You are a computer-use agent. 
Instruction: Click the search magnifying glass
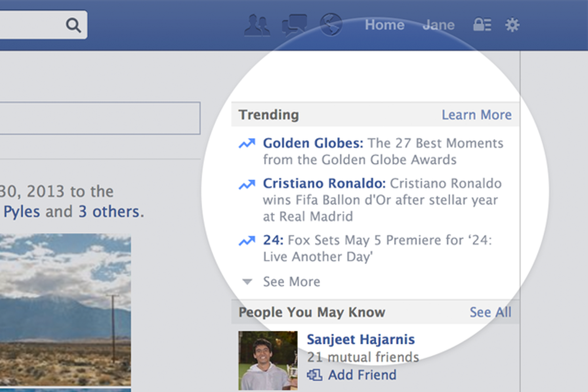tap(73, 24)
